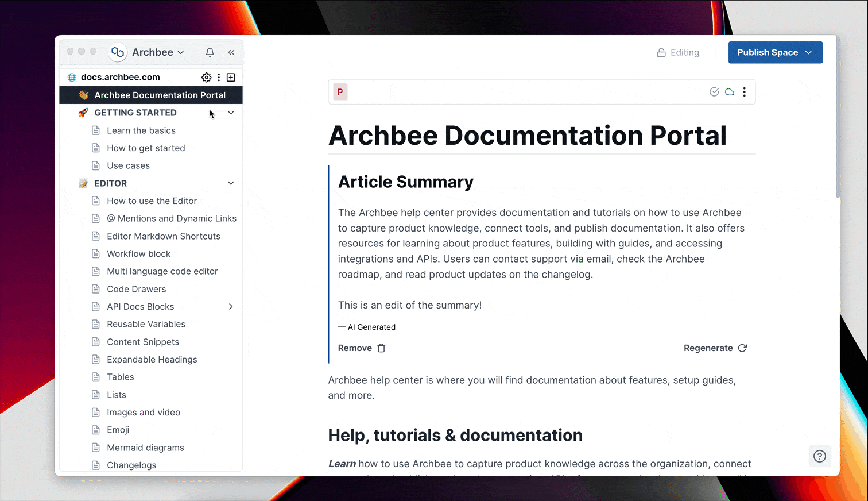Add new document with plus icon
The width and height of the screenshot is (868, 501).
(x=231, y=77)
